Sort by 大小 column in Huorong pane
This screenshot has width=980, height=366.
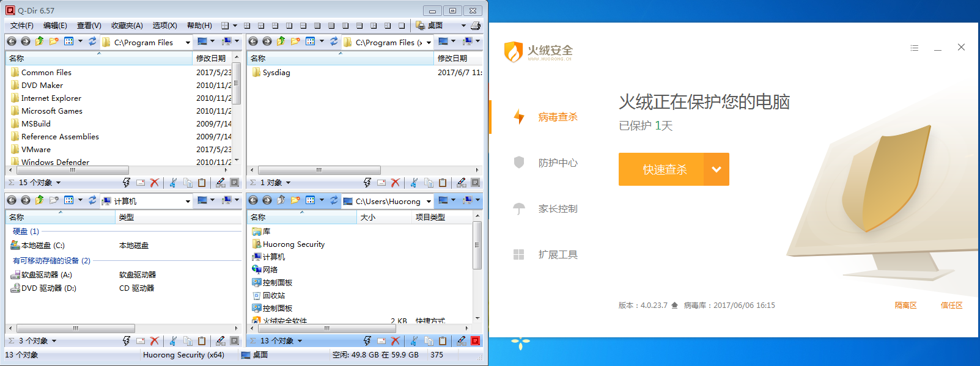(x=384, y=217)
